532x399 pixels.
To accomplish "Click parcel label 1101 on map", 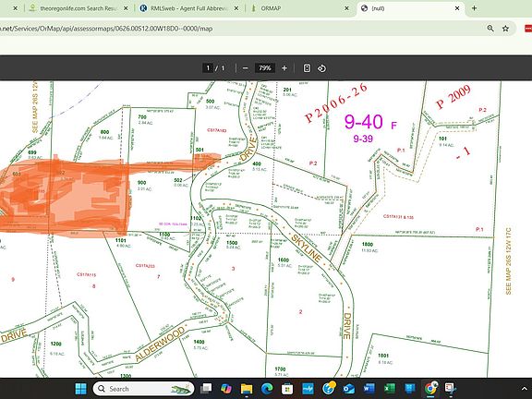I will [120, 240].
